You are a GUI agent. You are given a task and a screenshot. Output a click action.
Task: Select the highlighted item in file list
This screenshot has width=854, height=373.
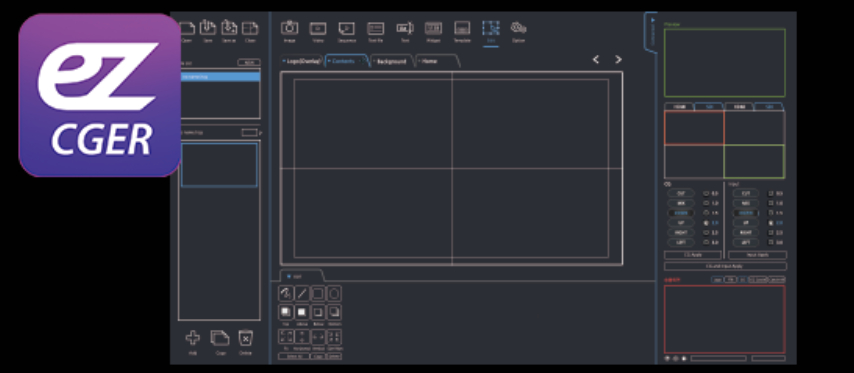(x=219, y=77)
